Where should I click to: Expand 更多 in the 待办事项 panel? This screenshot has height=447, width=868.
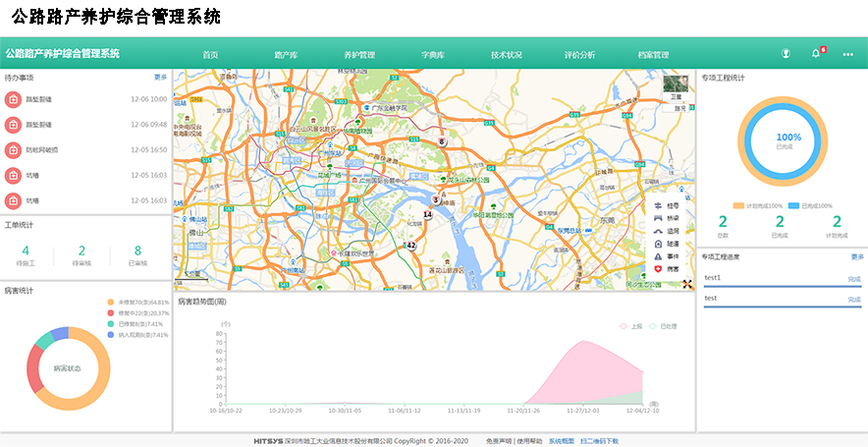(x=160, y=77)
